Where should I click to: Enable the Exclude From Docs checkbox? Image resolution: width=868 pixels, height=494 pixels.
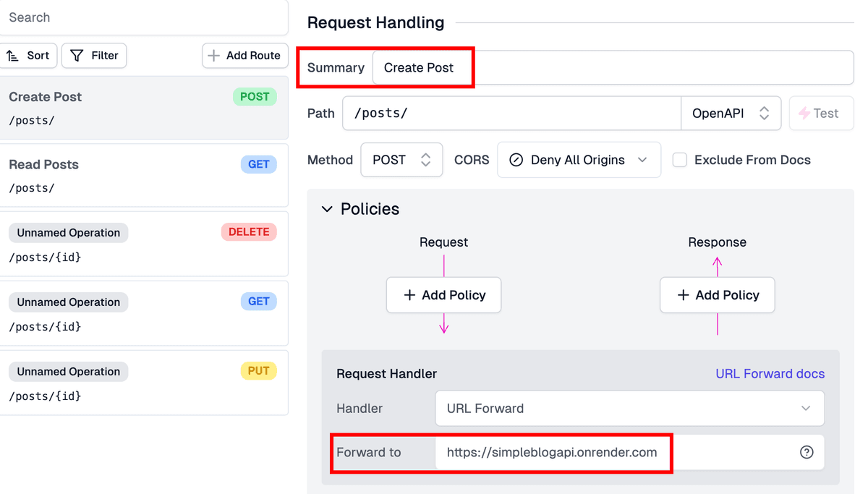[680, 160]
